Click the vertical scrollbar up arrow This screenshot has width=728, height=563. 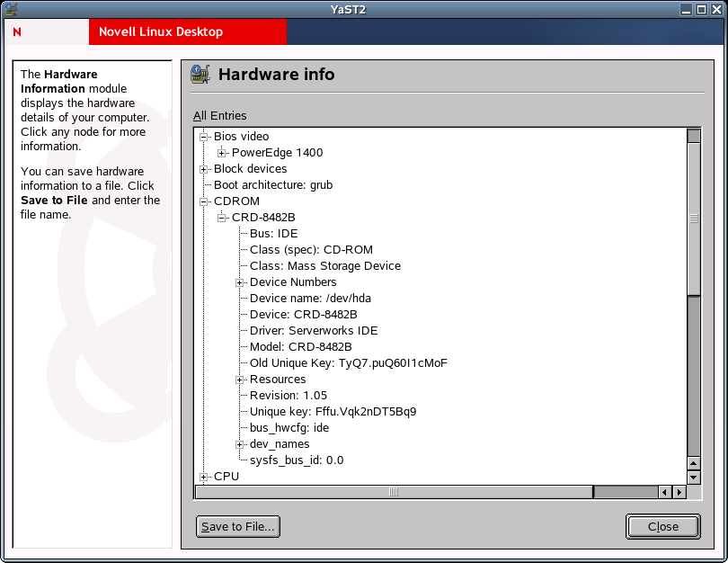[x=694, y=463]
